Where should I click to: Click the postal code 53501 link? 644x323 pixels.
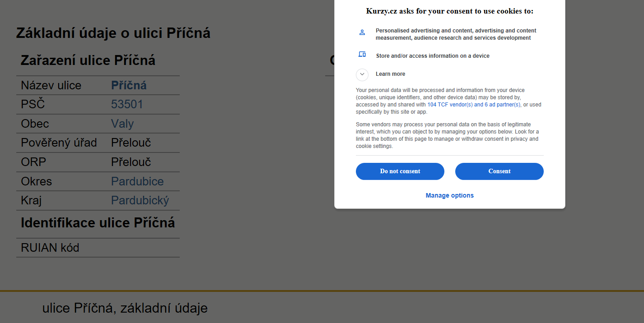[x=127, y=105]
